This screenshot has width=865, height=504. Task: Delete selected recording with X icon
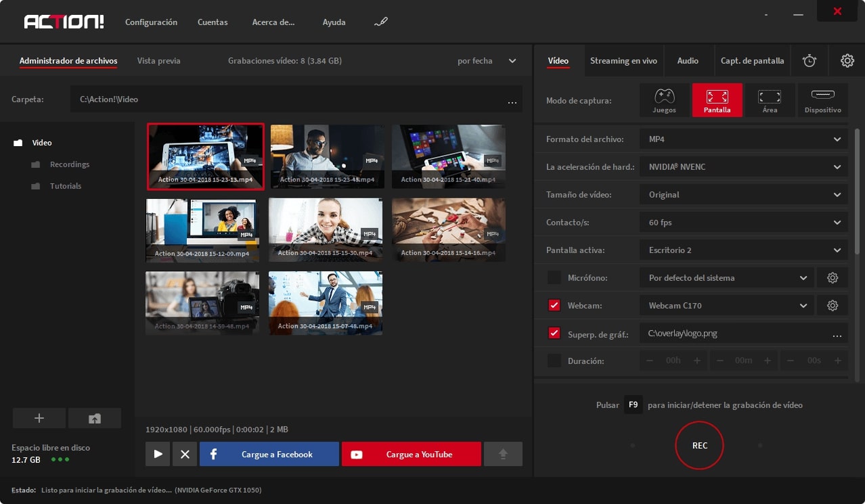[x=185, y=454]
